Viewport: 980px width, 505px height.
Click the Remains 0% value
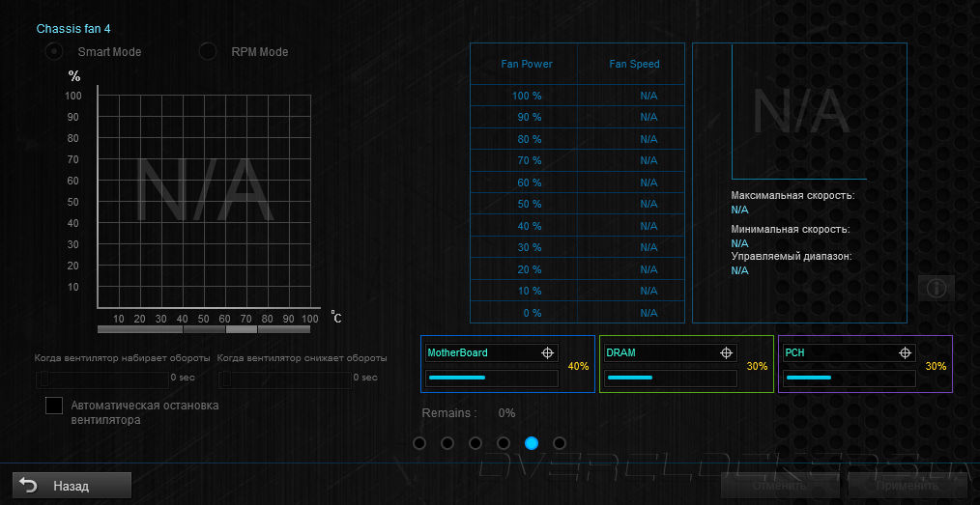[506, 413]
